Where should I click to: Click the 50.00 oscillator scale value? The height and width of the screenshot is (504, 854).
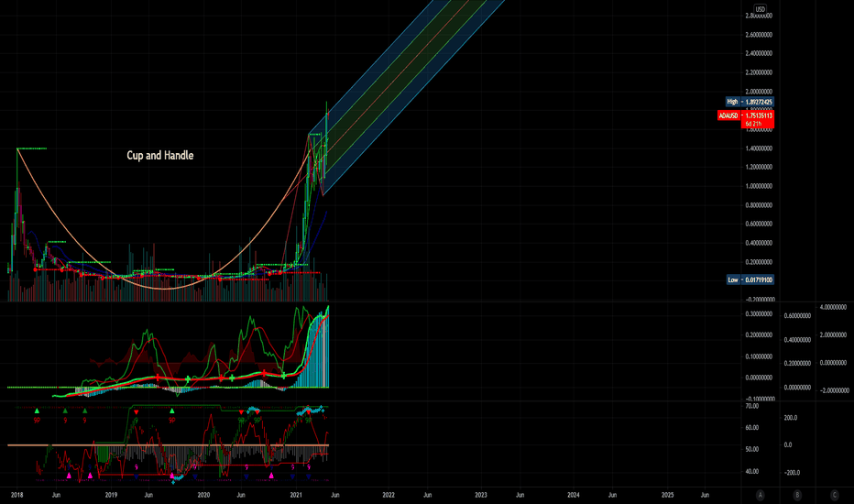[x=752, y=450]
